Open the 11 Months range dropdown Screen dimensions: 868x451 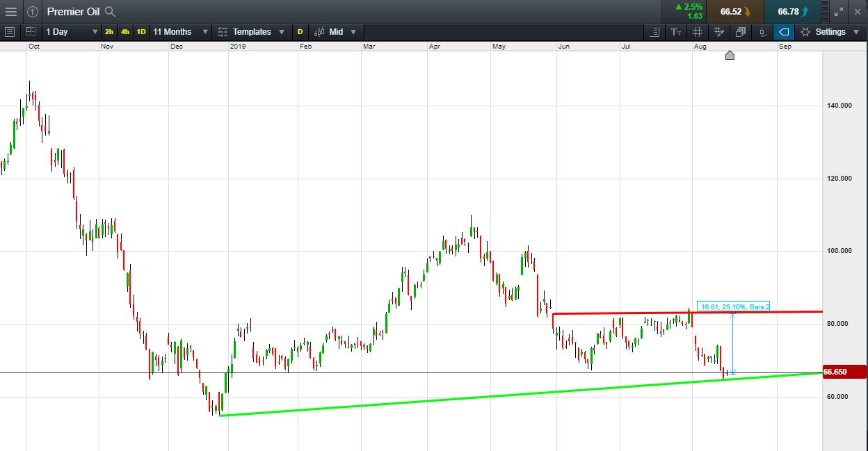point(180,32)
